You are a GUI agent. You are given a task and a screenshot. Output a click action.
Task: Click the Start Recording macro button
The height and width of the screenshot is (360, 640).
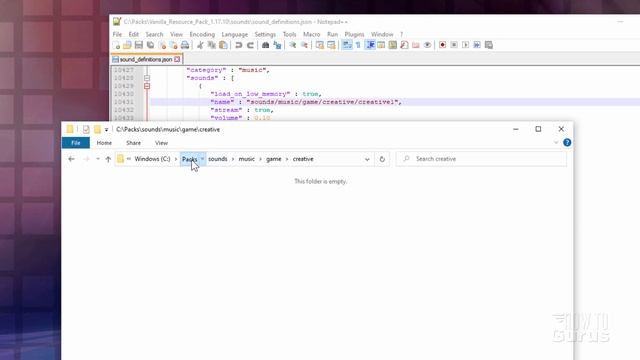pos(442,45)
